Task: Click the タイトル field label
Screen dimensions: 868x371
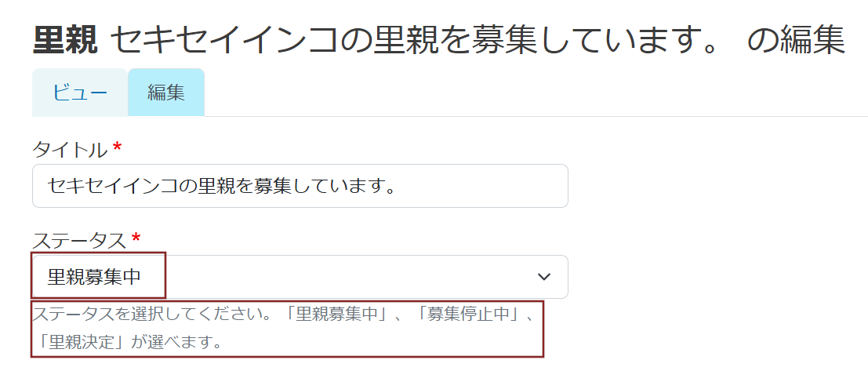Action: coord(70,148)
